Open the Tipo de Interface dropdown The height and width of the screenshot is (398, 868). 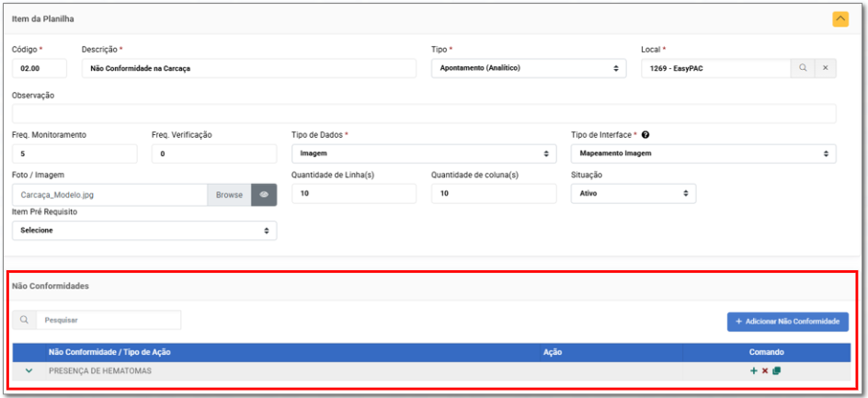[702, 154]
